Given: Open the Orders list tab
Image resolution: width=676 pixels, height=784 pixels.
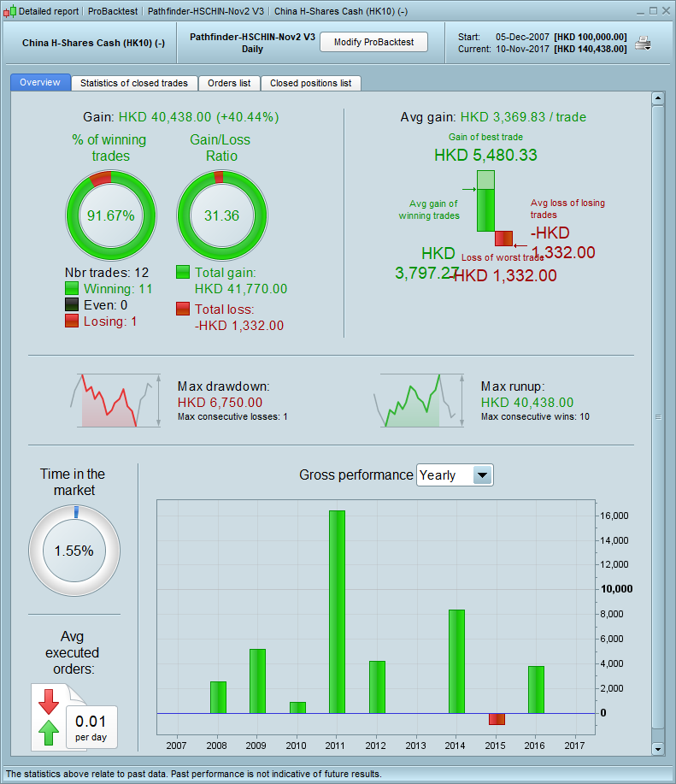Looking at the screenshot, I should (229, 83).
